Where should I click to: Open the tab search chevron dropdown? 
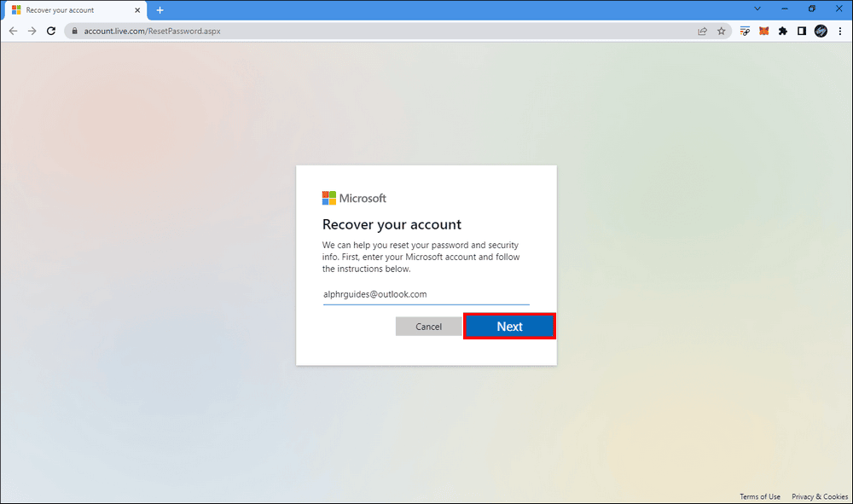[x=757, y=9]
